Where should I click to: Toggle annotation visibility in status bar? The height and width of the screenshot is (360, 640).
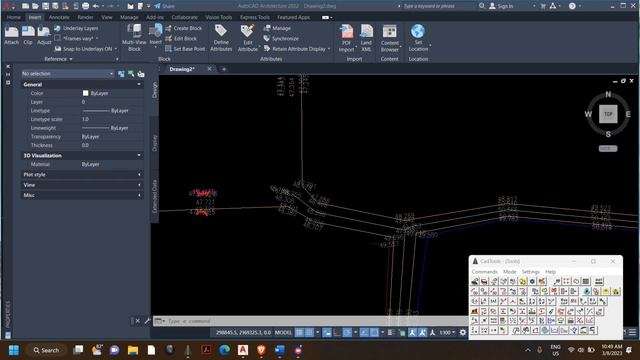point(412,333)
